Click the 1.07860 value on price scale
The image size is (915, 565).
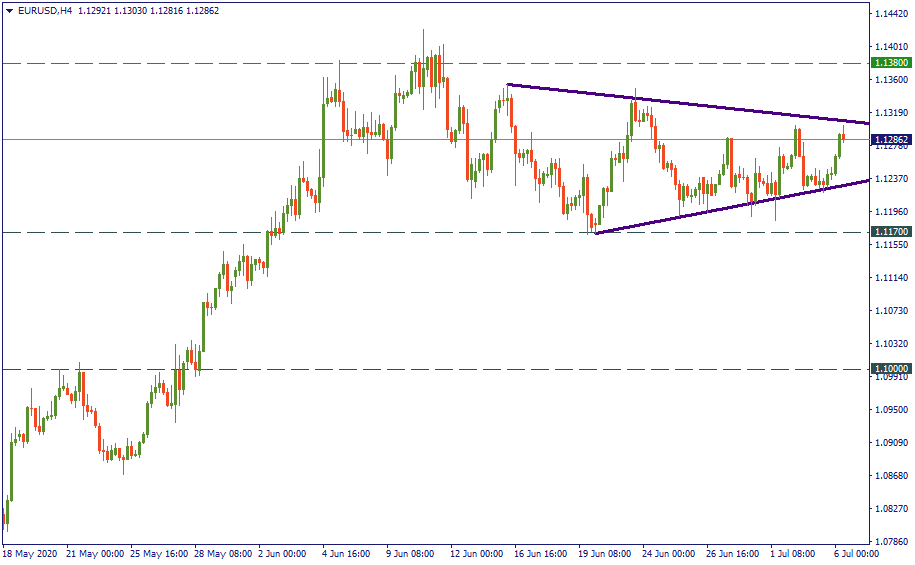click(893, 542)
